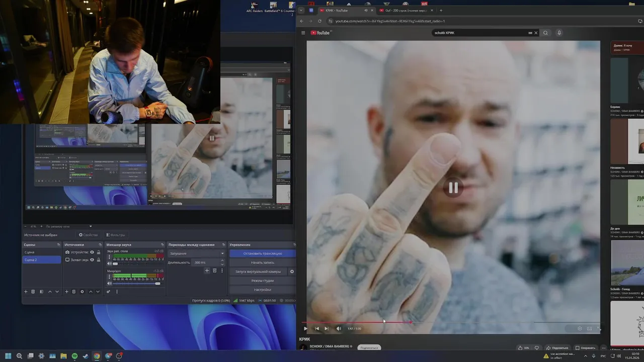Open Фильтры source filters button
This screenshot has height=362, width=644.
(115, 235)
